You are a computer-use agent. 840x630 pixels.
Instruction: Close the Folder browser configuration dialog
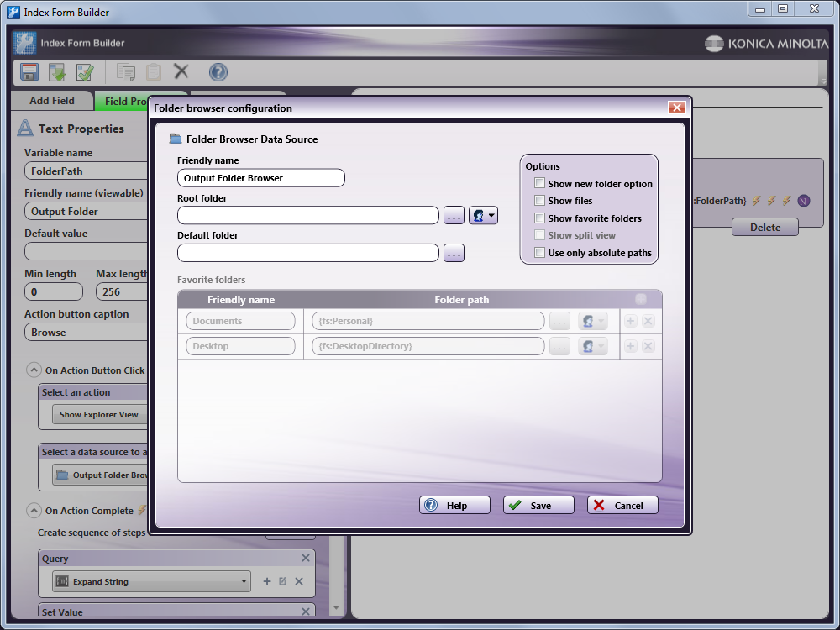point(676,108)
